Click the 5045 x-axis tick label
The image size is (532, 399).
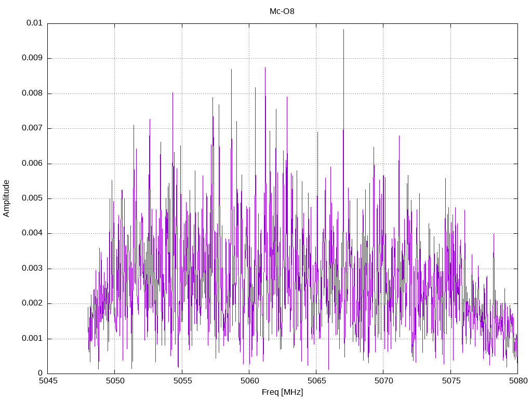48,381
